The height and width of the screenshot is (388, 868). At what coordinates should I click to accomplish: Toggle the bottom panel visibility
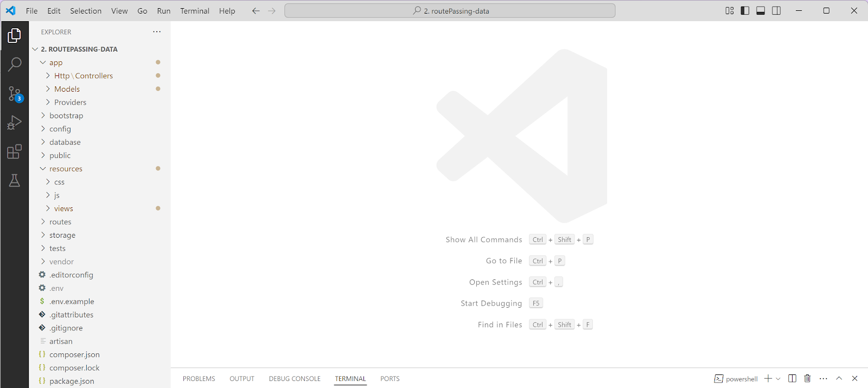(761, 11)
